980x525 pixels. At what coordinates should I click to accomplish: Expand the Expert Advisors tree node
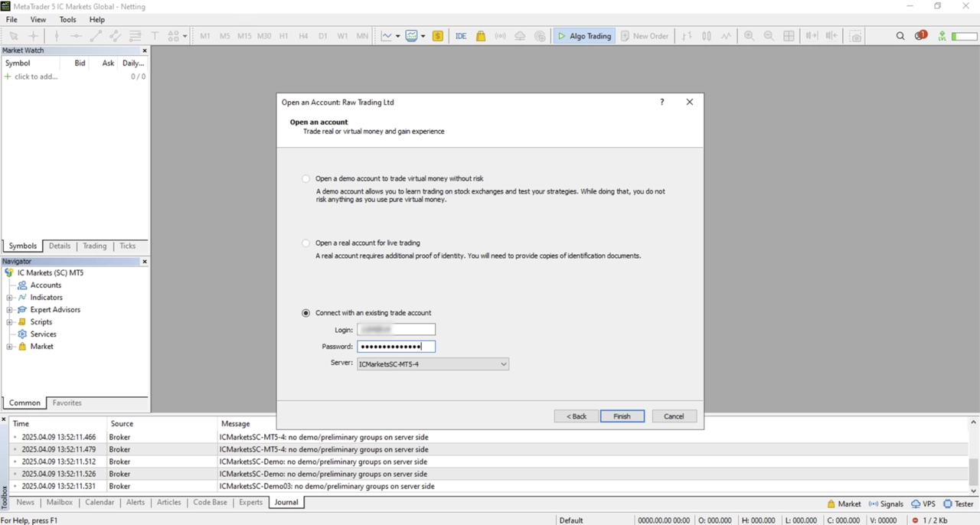[10, 310]
